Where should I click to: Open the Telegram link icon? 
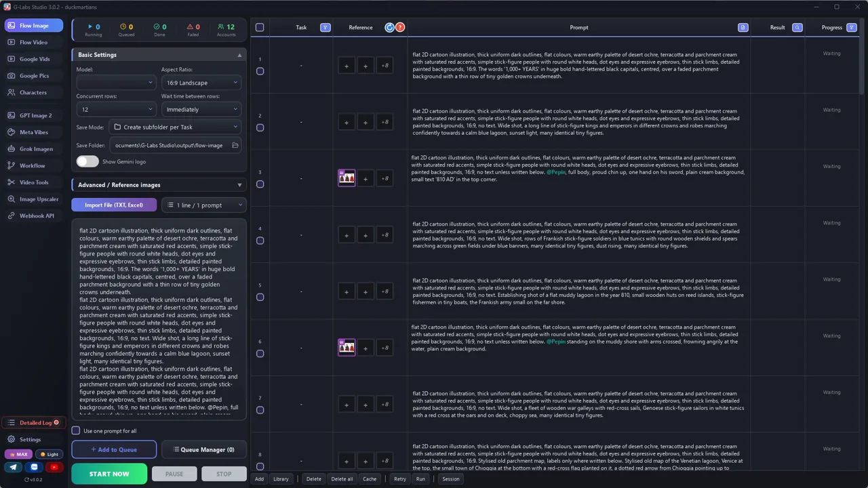pos(14,467)
